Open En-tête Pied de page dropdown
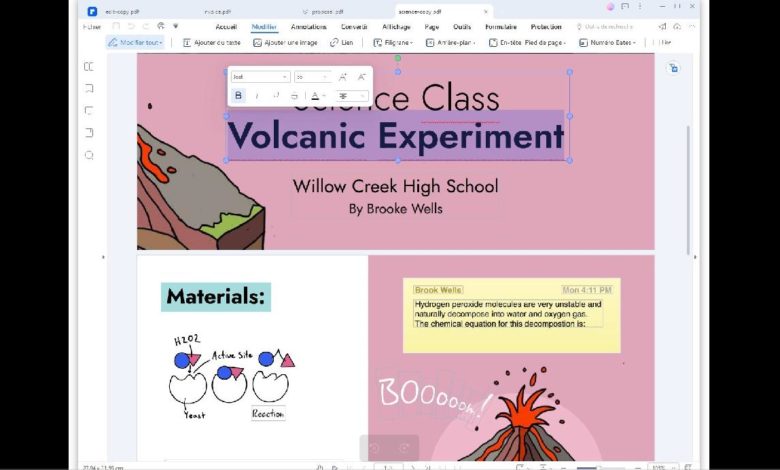The height and width of the screenshot is (470, 780). tap(528, 43)
